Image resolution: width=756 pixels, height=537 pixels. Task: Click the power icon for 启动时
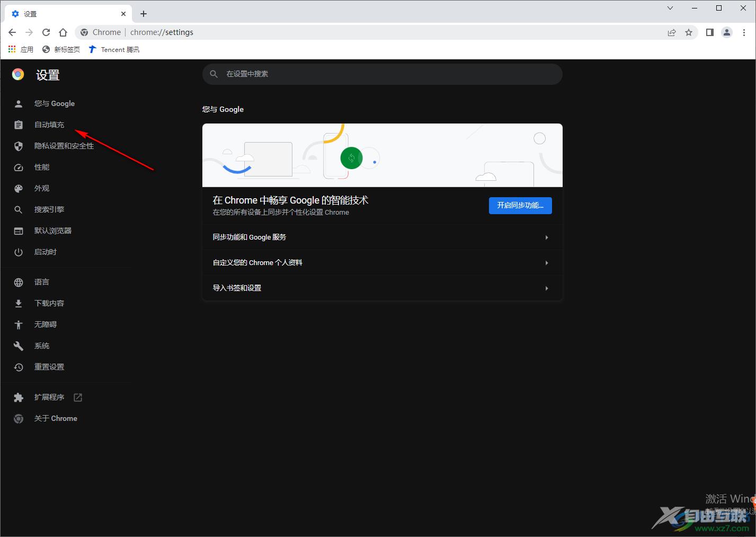[x=19, y=252]
